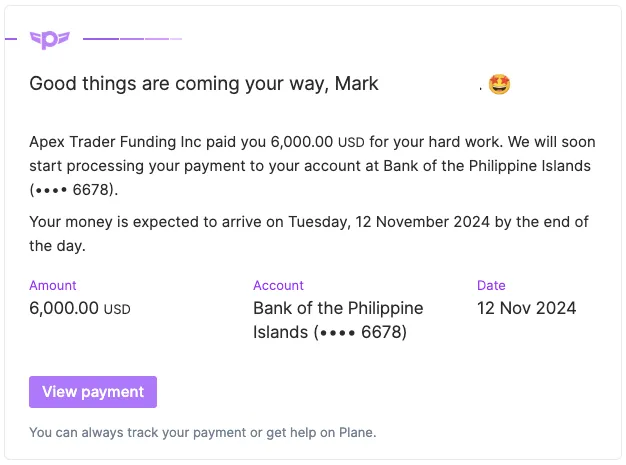Click the 'the end of the day' text
The image size is (626, 465).
tap(309, 234)
